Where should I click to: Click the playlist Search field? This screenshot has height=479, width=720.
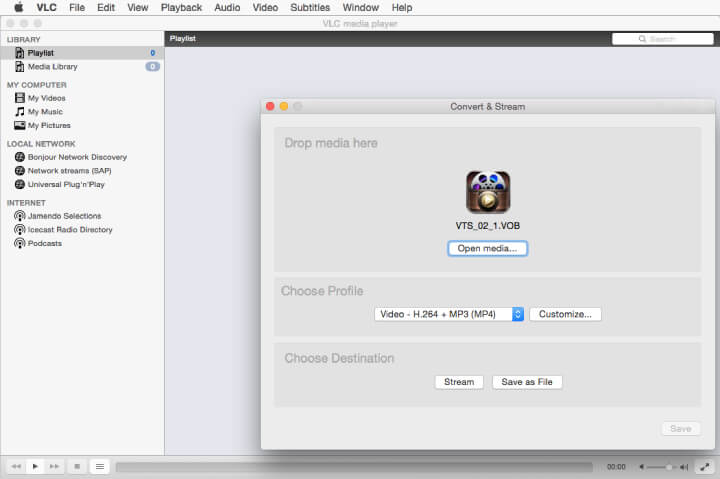click(663, 39)
